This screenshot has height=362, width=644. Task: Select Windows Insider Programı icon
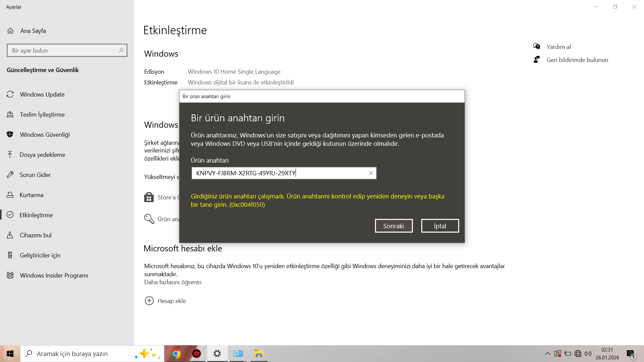10,275
